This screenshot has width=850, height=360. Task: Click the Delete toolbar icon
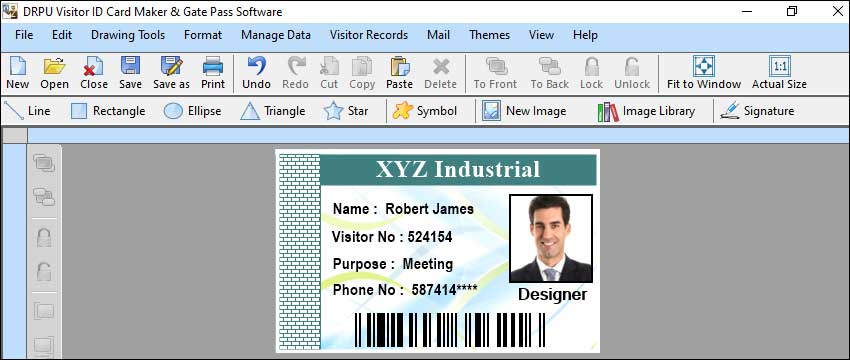(x=440, y=73)
